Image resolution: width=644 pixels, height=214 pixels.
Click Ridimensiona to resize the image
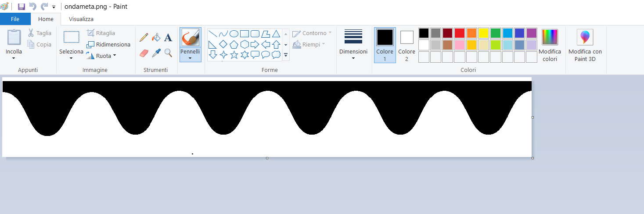(x=108, y=44)
